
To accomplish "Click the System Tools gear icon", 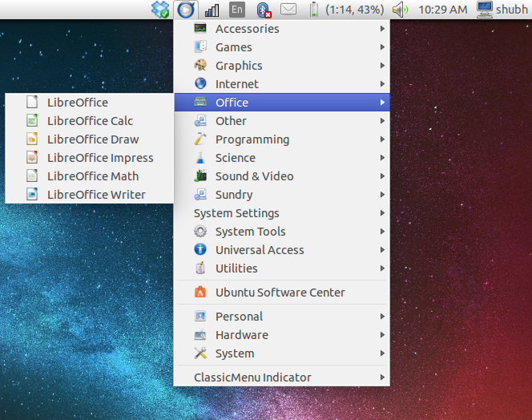I will 200,231.
